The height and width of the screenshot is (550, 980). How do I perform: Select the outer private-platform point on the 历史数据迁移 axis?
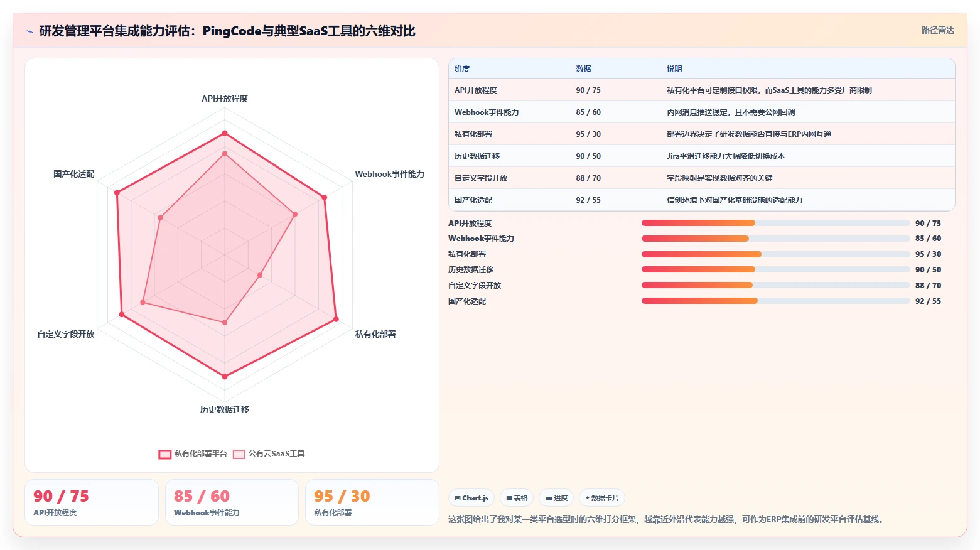pyautogui.click(x=225, y=376)
